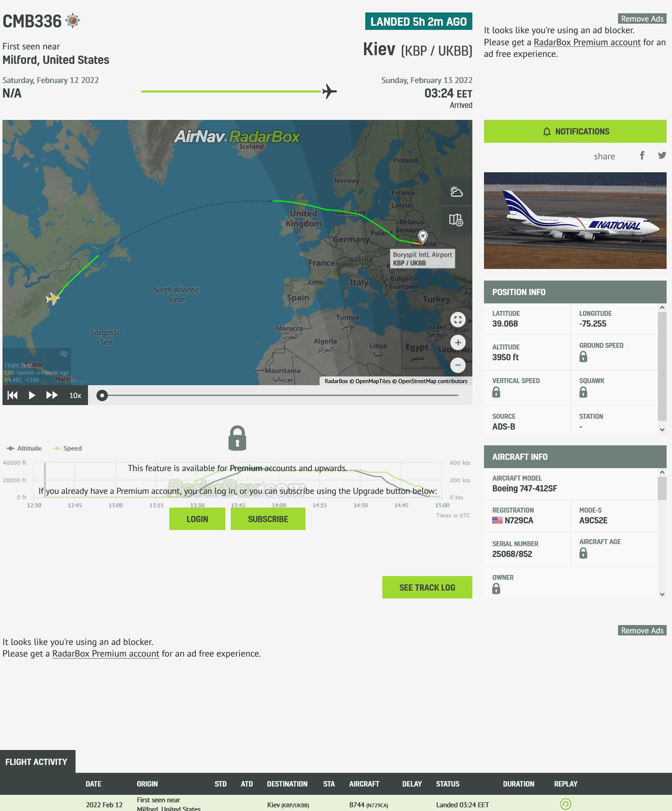672x811 pixels.
Task: Open the map settings icon
Action: (456, 220)
